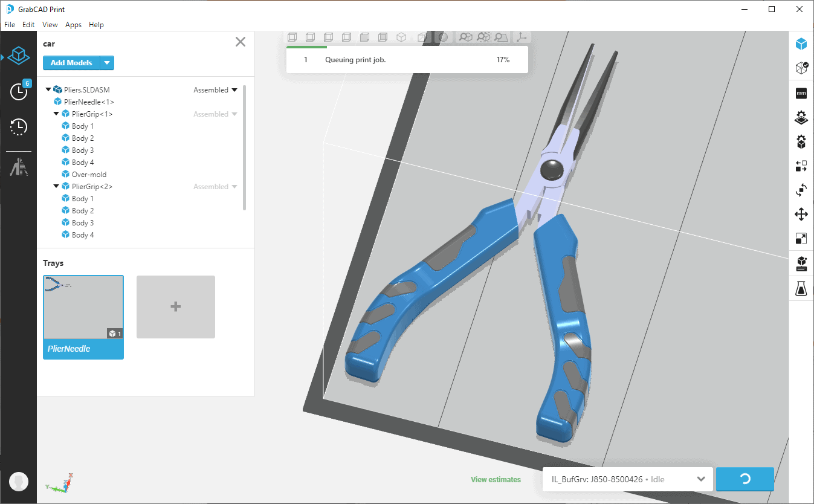Close the car project panel
The height and width of the screenshot is (504, 814).
(241, 42)
